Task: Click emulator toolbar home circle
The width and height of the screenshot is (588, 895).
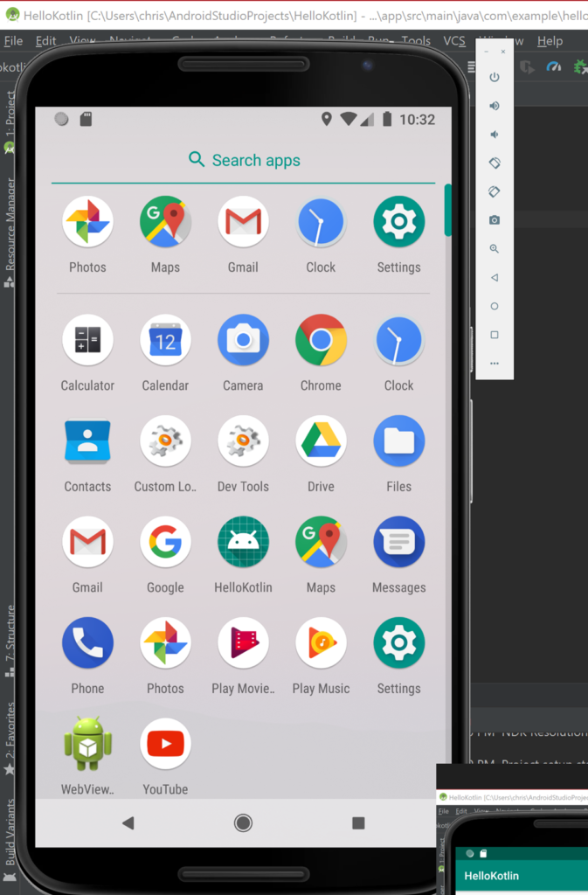Action: coord(495,306)
